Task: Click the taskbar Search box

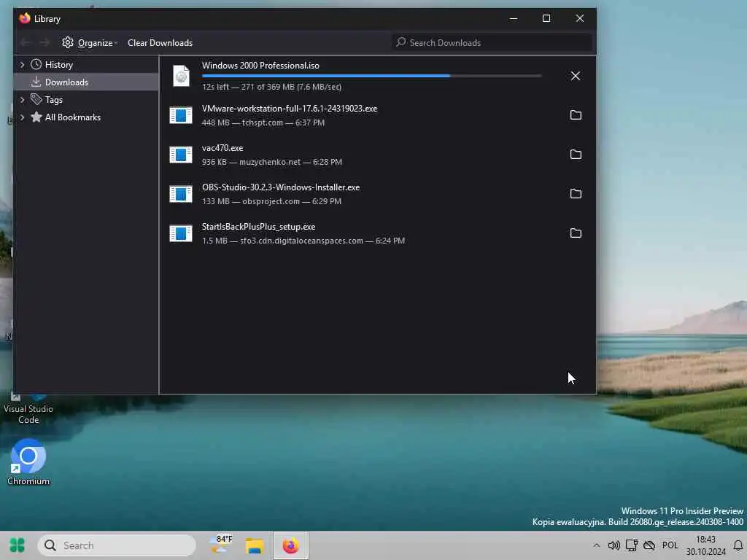Action: [117, 545]
